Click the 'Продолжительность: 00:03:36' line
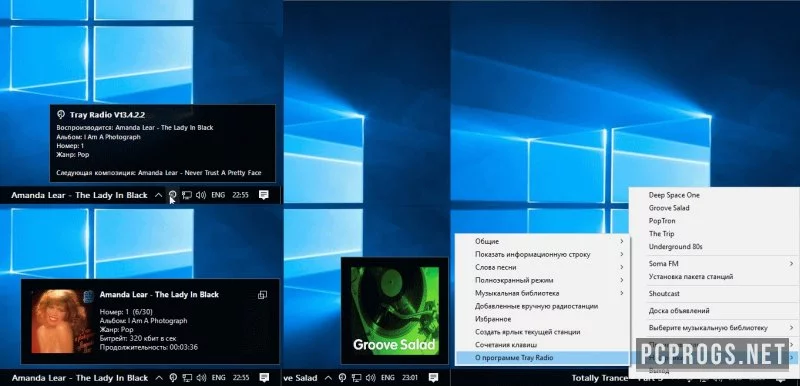 coord(149,347)
